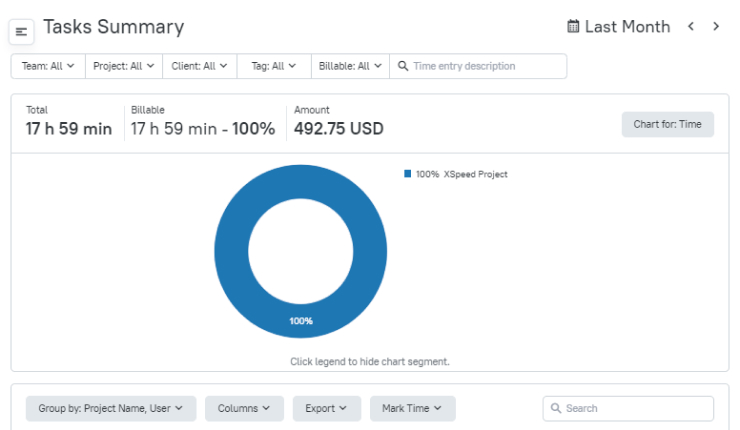Open the Team: All filter
740x430 pixels.
tap(48, 66)
